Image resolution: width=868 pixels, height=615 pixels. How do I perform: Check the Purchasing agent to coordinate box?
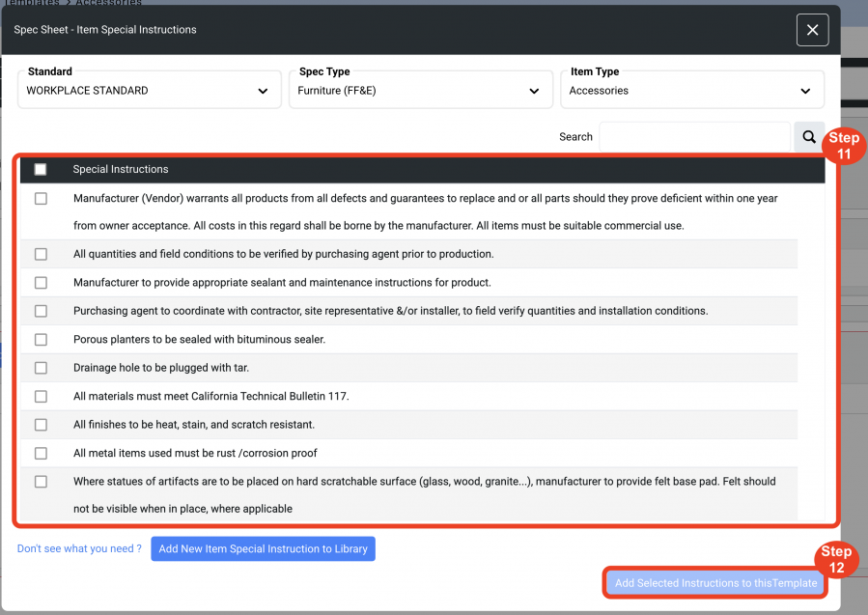[x=41, y=311]
